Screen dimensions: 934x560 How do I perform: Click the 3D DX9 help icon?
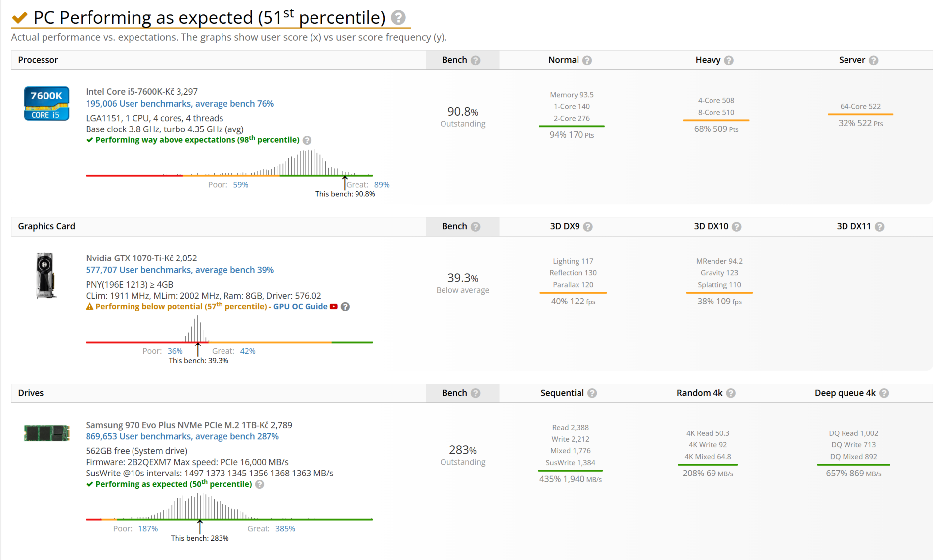588,227
